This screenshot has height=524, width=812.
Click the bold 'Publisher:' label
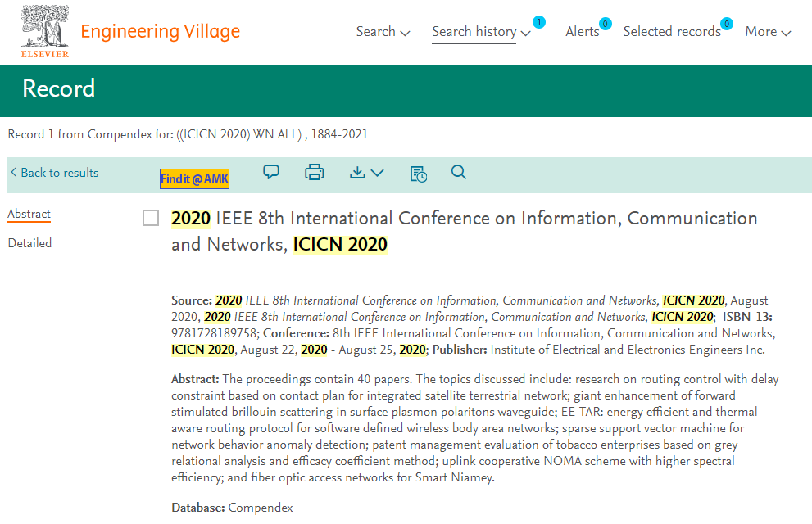(460, 350)
